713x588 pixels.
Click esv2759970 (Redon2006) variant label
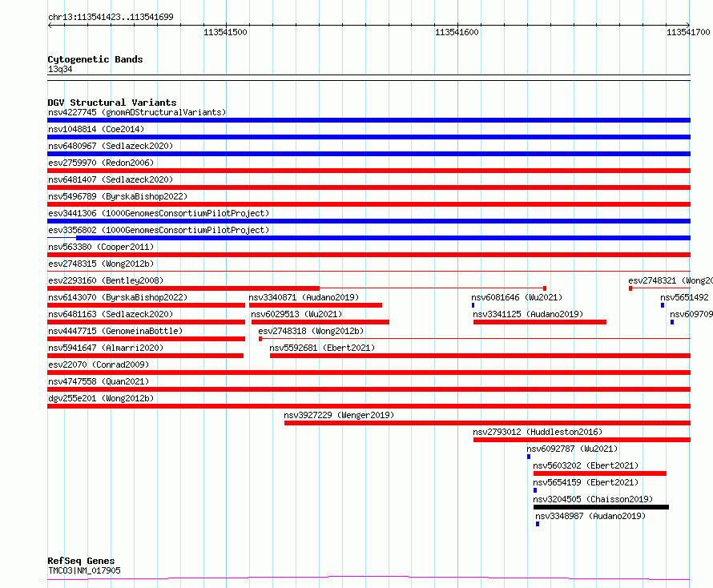coord(101,163)
